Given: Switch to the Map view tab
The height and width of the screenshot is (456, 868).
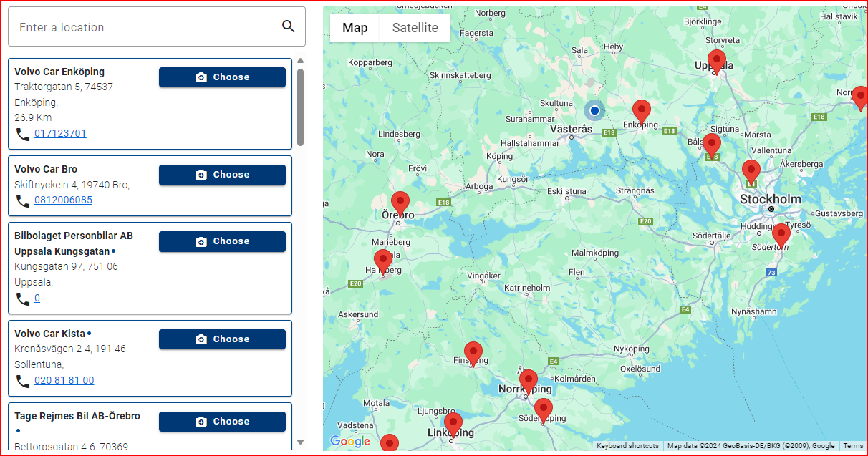Looking at the screenshot, I should [355, 28].
